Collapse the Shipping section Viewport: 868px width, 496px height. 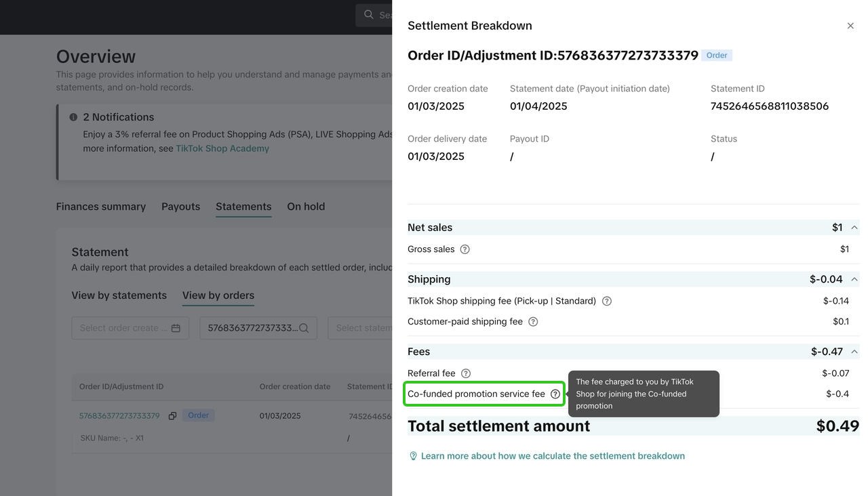(854, 279)
